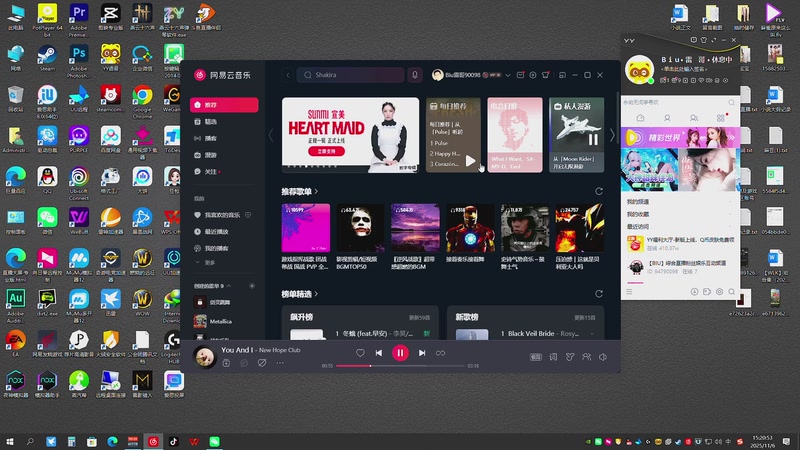This screenshot has height=450, width=800.
Task: Select 漫游 in NetEase sidebar
Action: click(x=224, y=155)
